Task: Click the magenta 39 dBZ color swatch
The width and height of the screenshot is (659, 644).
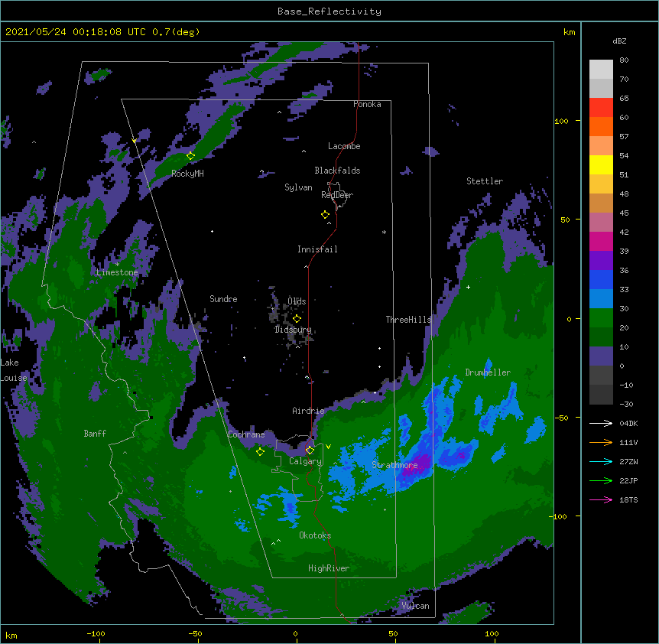Action: pyautogui.click(x=601, y=241)
